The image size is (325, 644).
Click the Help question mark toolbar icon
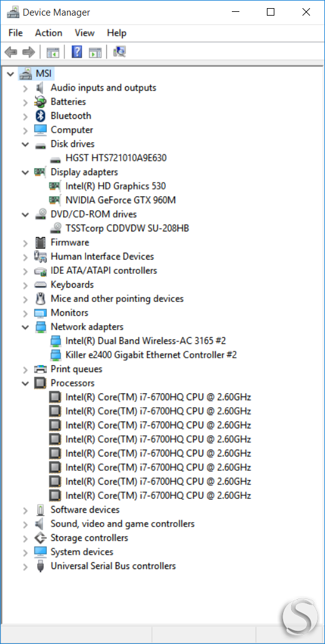77,52
